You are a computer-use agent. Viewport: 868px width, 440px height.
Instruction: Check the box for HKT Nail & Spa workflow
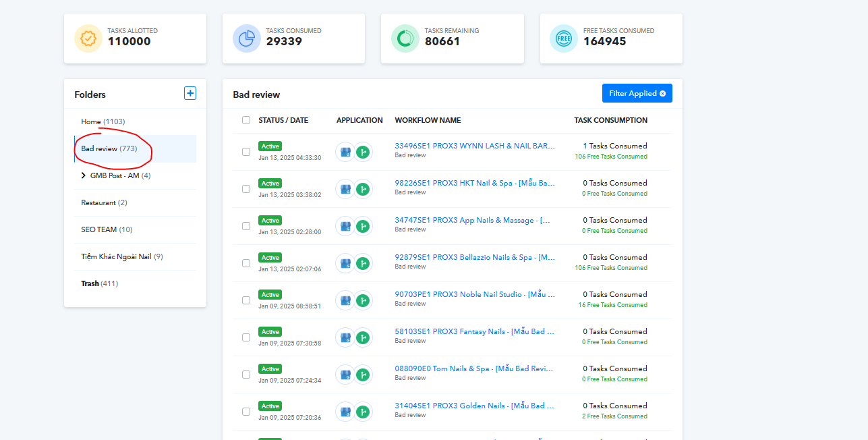coord(246,189)
